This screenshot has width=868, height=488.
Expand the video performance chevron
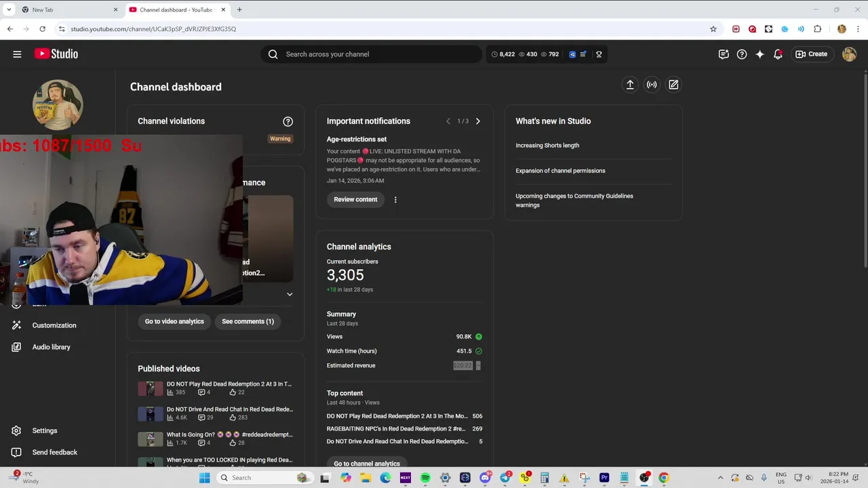click(290, 294)
